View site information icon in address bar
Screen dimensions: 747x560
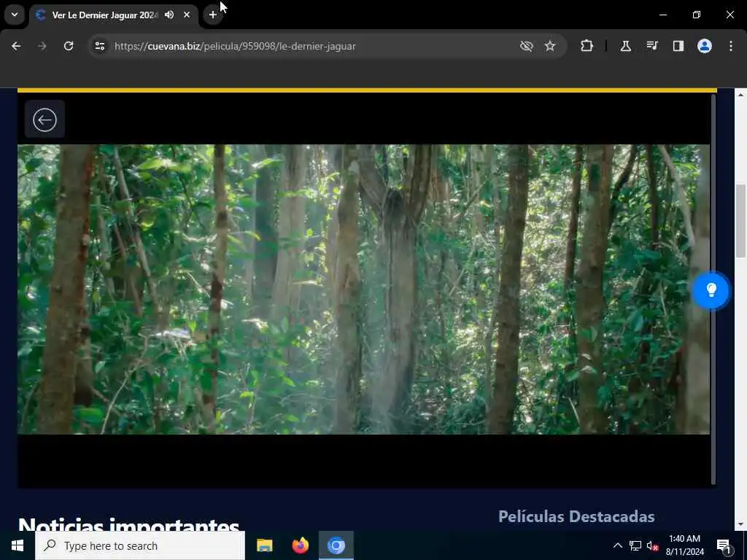pos(100,46)
